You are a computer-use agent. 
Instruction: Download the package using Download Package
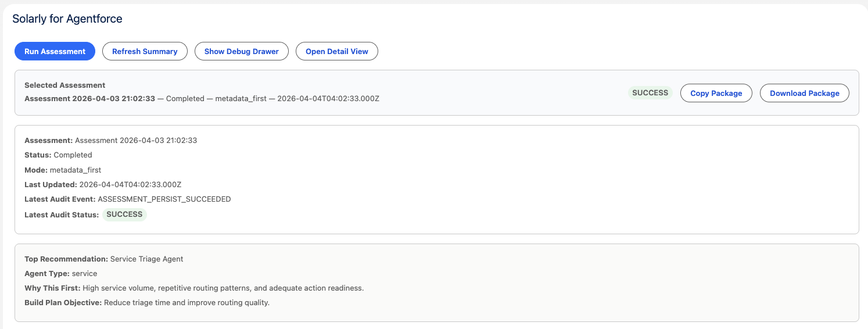(x=805, y=93)
